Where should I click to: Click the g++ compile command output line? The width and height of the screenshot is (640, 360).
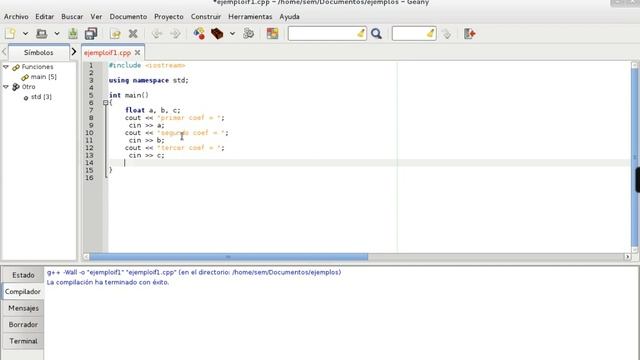[194, 272]
